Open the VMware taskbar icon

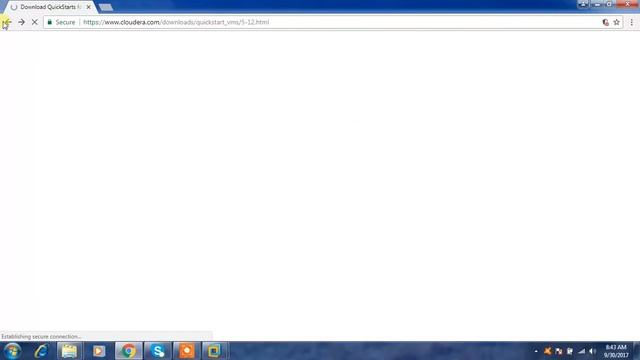click(x=214, y=351)
